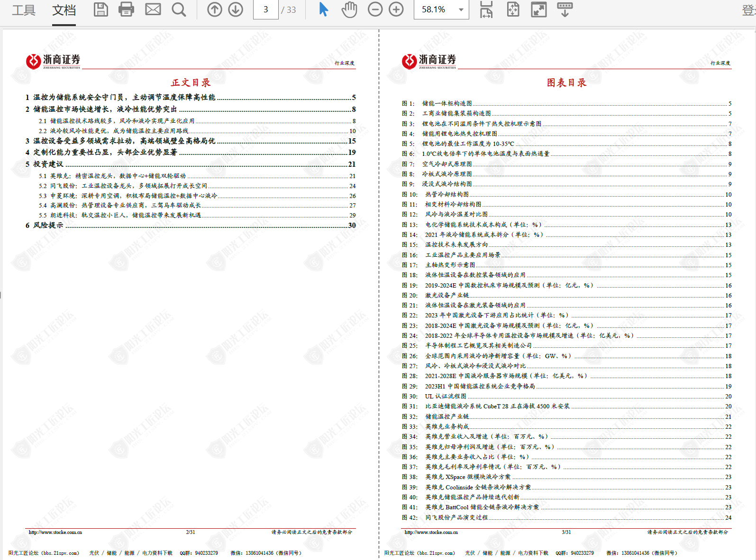Open TOC entry 2.1 储能温控技术路线较多
Image resolution: width=756 pixels, height=560 pixels.
197,121
